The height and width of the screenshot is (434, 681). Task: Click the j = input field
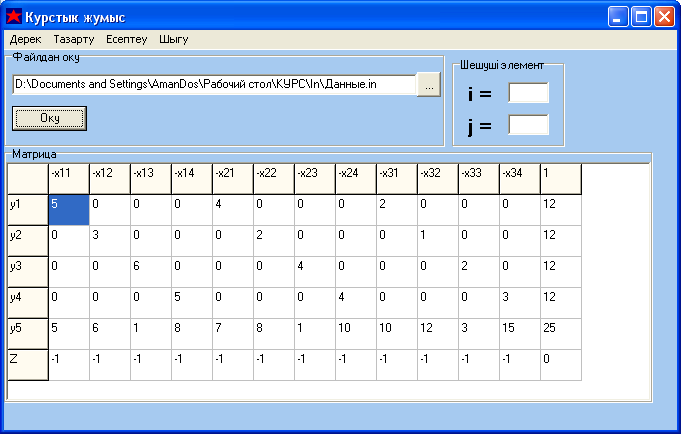coord(528,125)
